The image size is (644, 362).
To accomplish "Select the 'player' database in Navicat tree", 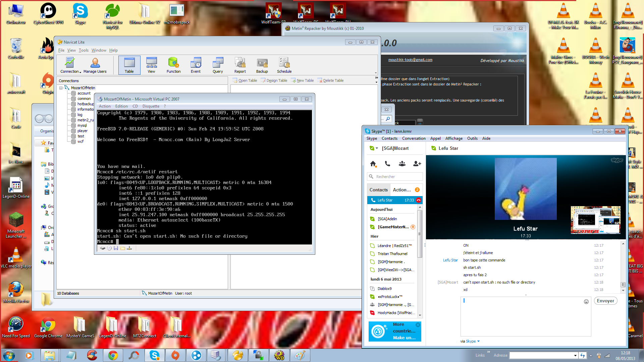I will coord(83,131).
